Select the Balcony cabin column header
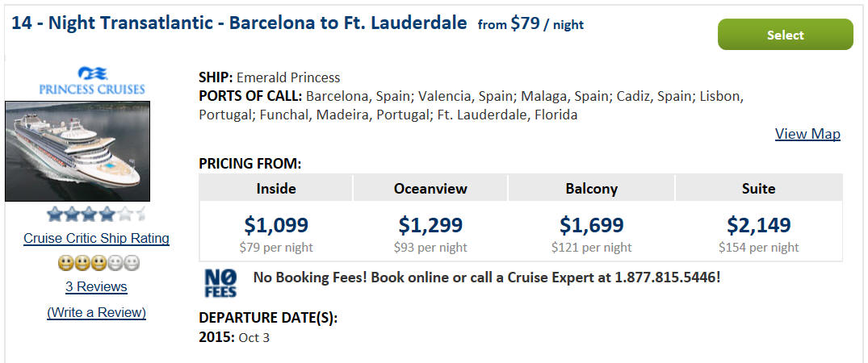Viewport: 868px width, 363px height. click(x=591, y=188)
